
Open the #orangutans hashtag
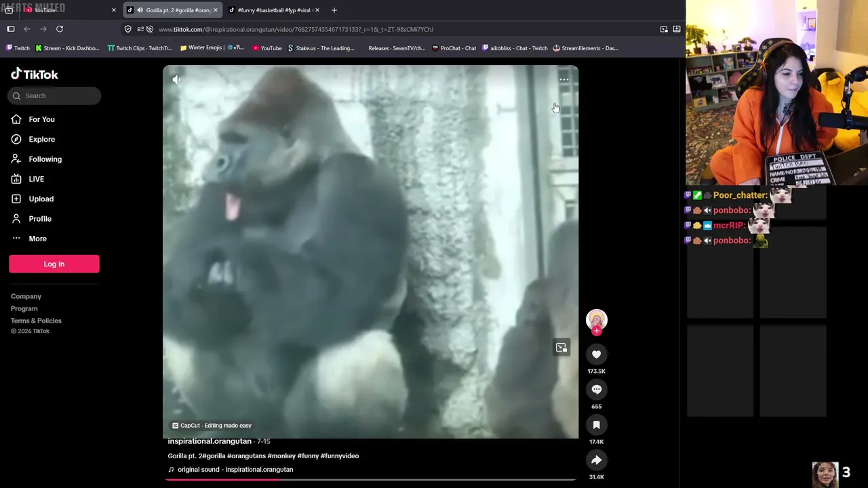tap(246, 456)
